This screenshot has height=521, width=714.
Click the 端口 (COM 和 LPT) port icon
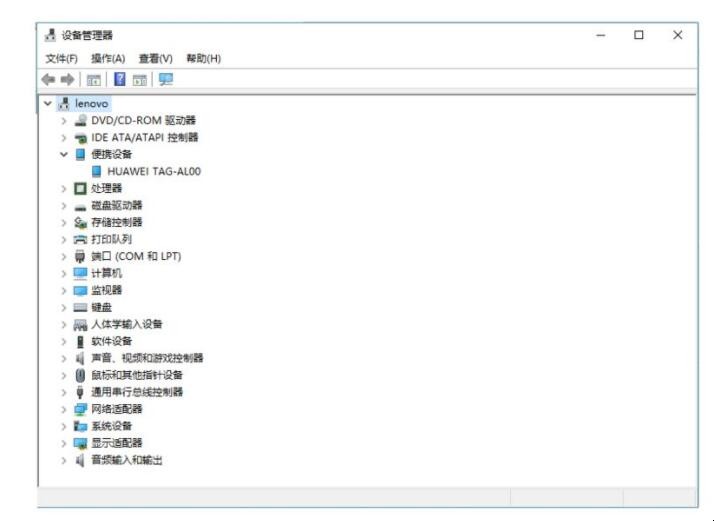(x=80, y=256)
